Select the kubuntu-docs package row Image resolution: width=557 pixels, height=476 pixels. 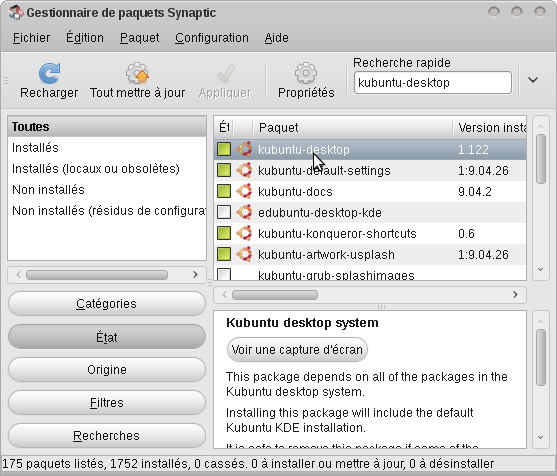click(370, 191)
